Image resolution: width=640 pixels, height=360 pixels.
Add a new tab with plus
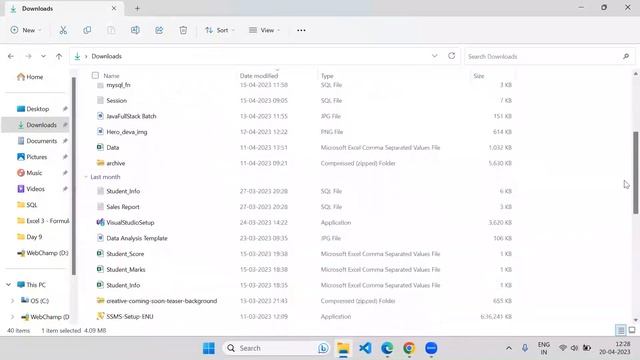(x=137, y=8)
